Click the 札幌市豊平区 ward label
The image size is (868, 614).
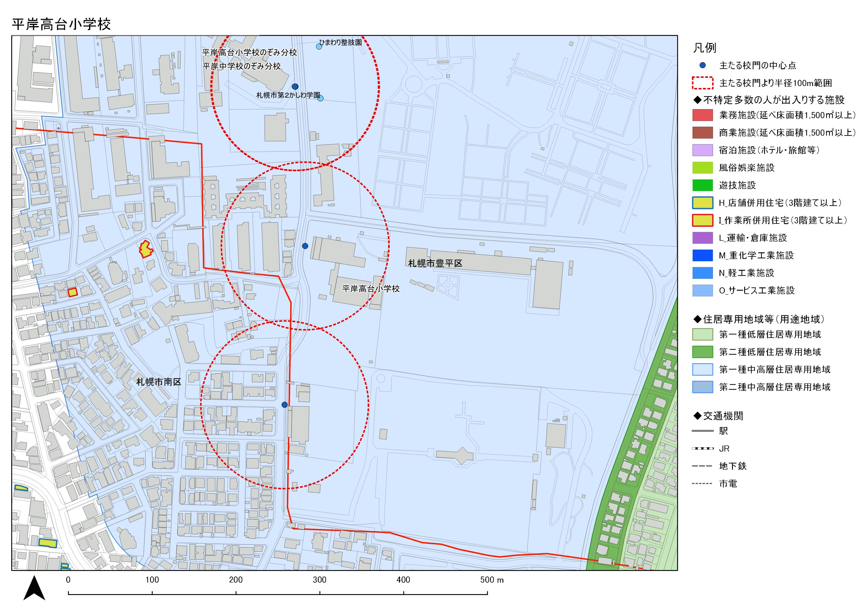[435, 263]
